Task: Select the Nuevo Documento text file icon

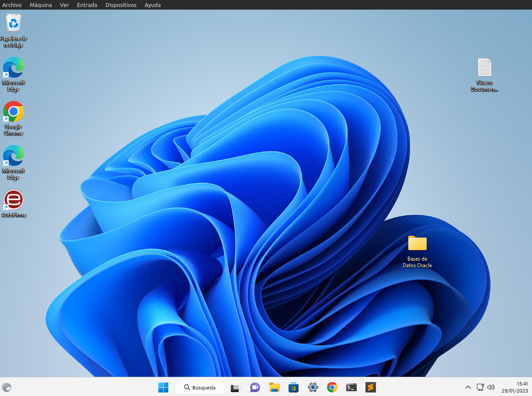Action: (484, 75)
